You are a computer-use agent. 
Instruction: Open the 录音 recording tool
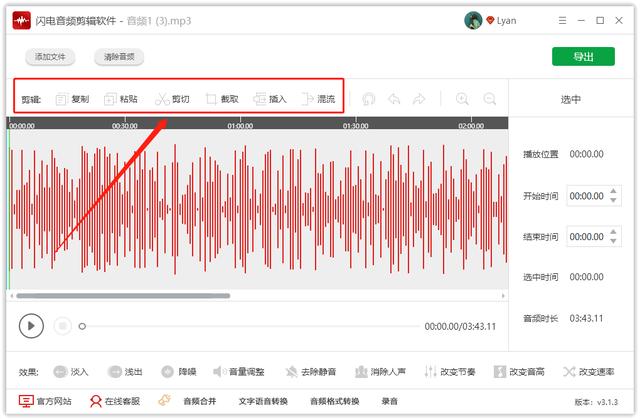click(389, 402)
